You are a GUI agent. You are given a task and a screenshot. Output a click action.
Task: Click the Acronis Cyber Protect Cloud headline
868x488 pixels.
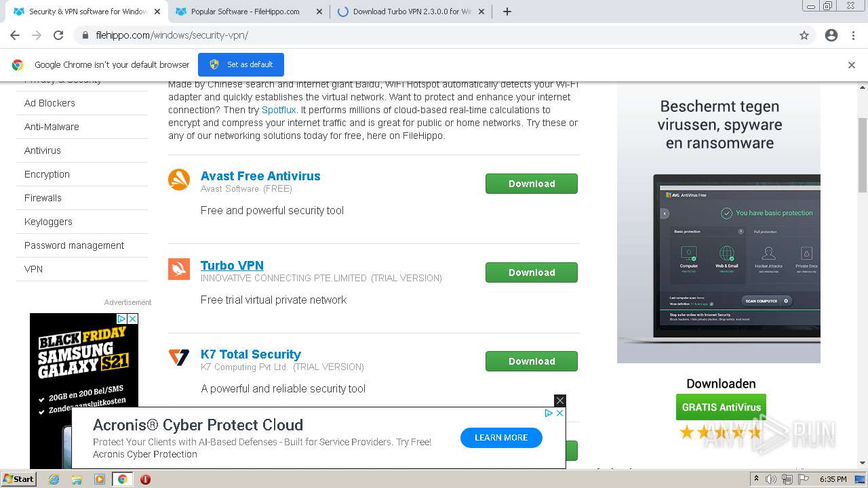[198, 425]
